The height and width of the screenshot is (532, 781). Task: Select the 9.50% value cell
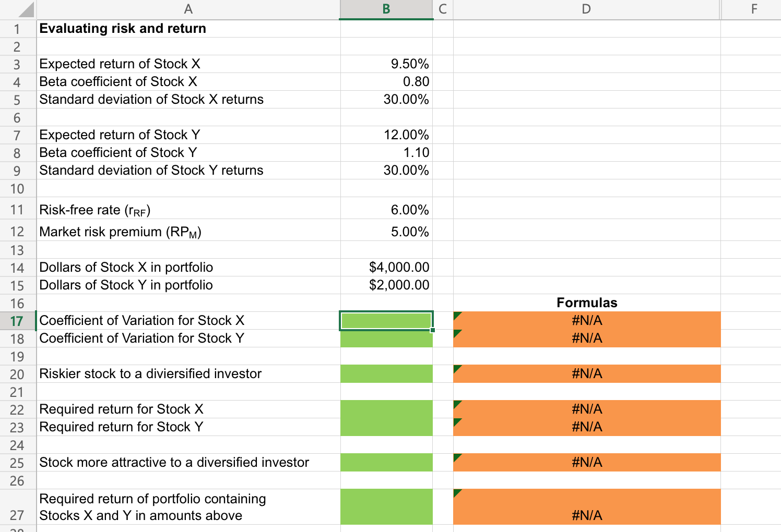point(386,64)
